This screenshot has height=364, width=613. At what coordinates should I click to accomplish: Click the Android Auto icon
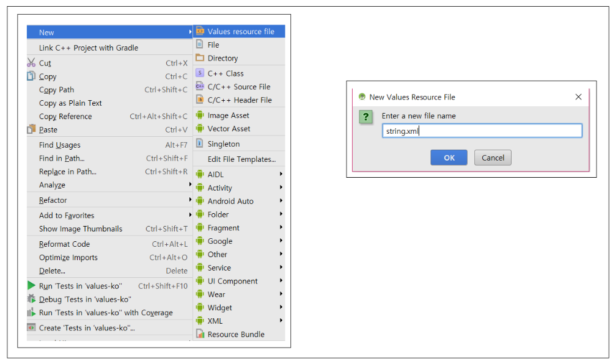(x=200, y=201)
